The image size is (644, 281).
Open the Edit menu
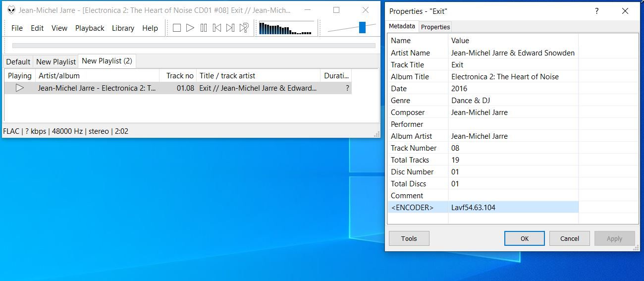click(37, 28)
